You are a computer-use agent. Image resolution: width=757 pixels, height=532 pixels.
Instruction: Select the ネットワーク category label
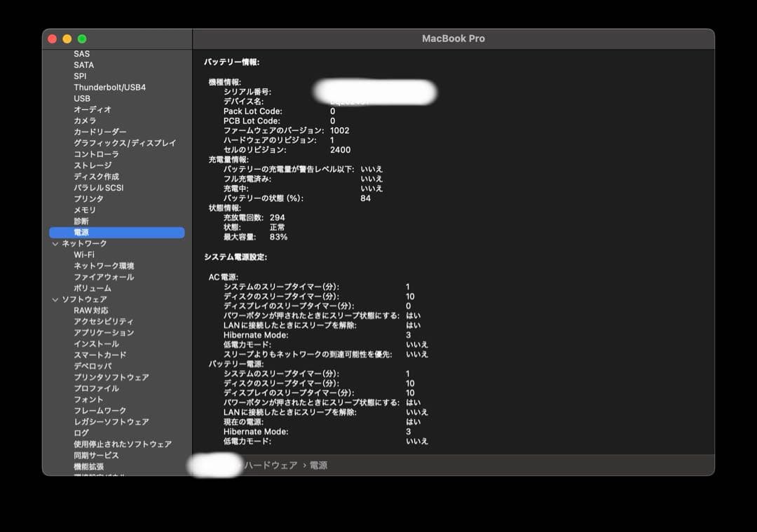(x=84, y=244)
